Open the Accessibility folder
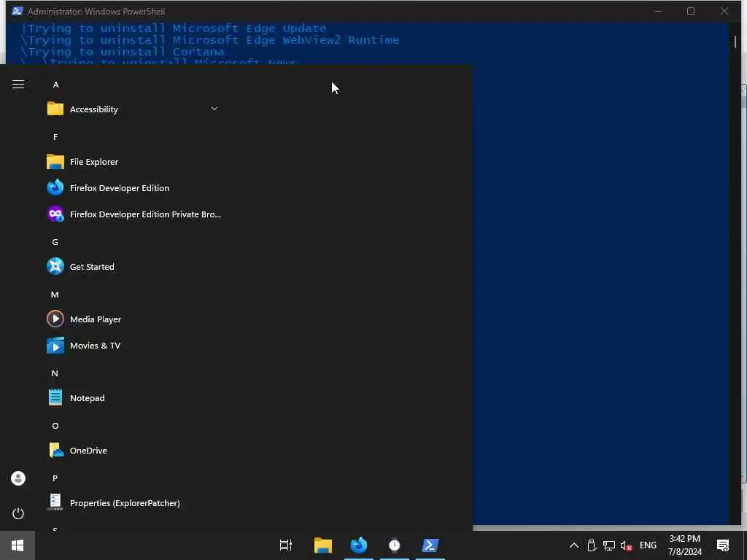The height and width of the screenshot is (560, 747). coord(133,109)
